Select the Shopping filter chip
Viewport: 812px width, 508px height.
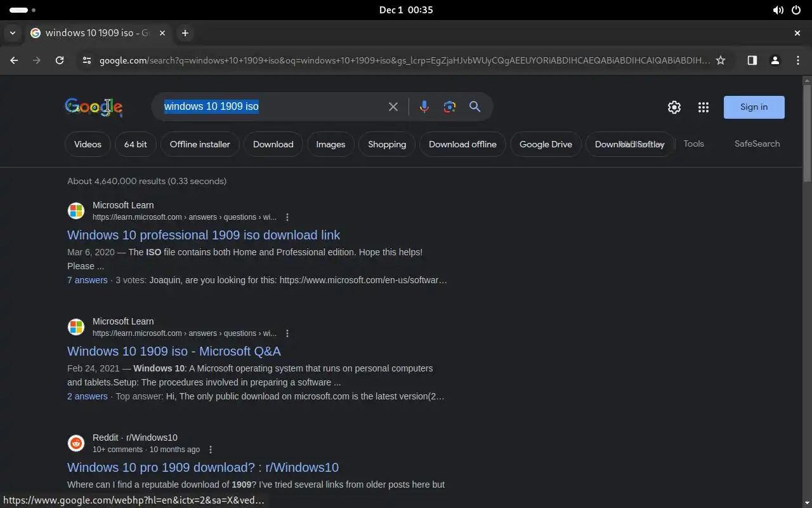pyautogui.click(x=387, y=144)
